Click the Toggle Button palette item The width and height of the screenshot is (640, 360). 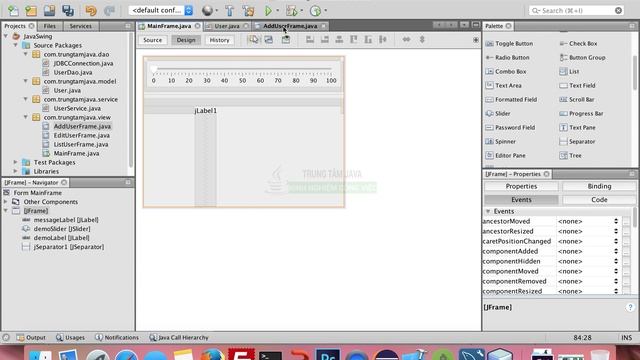coord(509,43)
